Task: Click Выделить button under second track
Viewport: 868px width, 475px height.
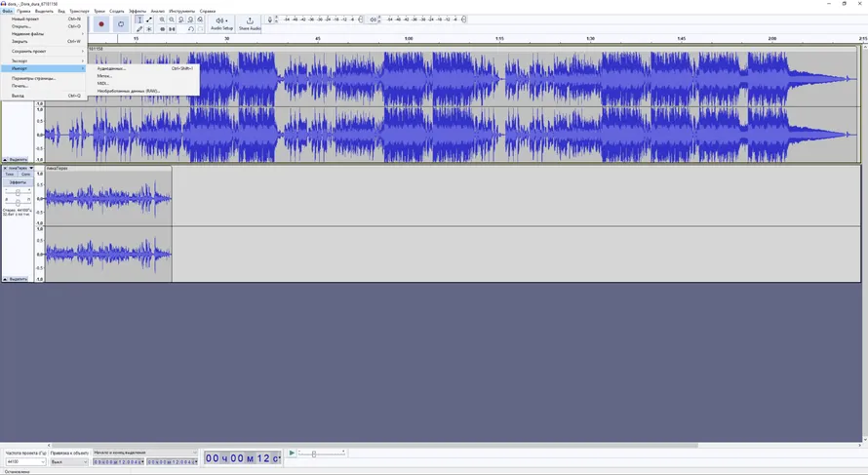Action: pyautogui.click(x=19, y=279)
